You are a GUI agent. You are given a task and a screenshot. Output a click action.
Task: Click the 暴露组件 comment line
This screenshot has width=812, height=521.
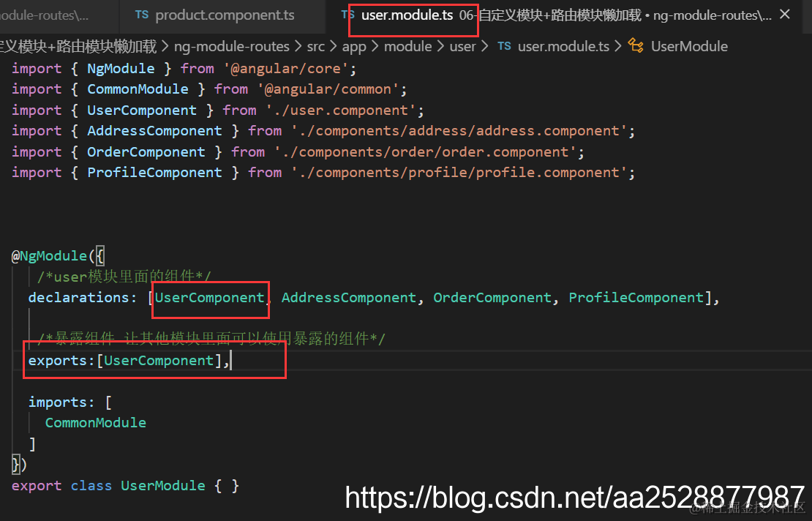click(x=211, y=339)
